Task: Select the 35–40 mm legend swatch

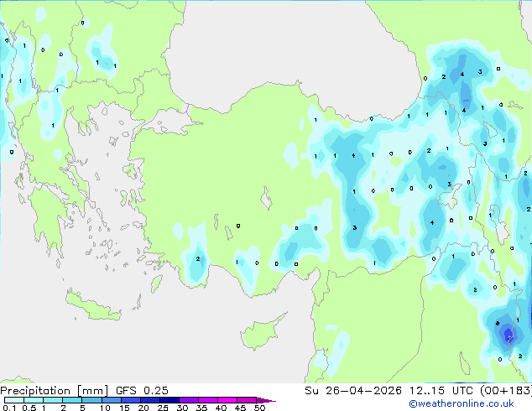Action: [x=207, y=400]
